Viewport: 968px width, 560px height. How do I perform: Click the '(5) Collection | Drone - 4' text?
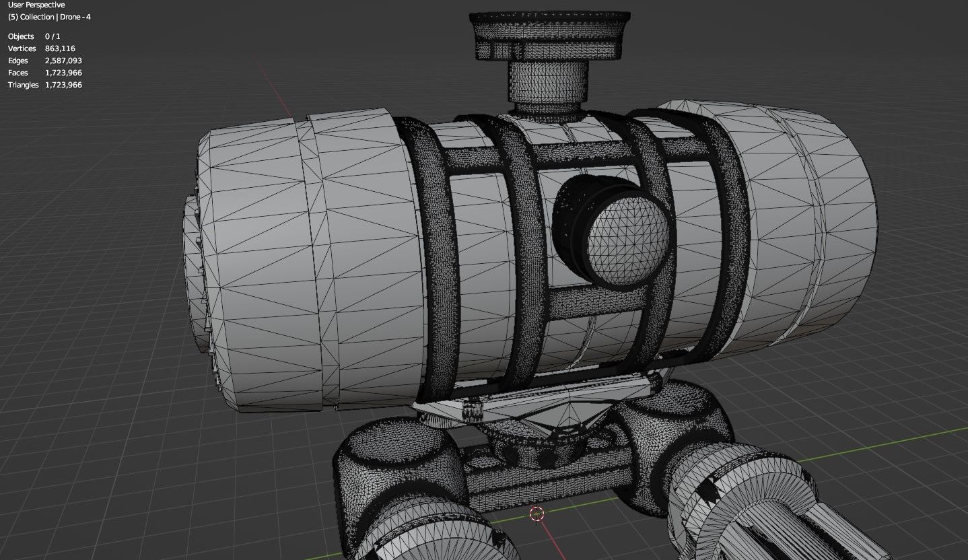pos(49,17)
